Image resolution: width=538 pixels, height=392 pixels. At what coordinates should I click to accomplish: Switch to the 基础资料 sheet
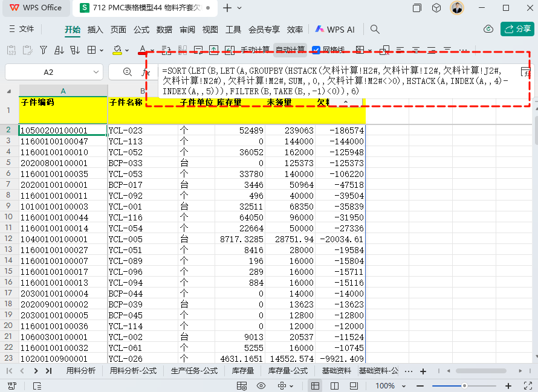click(336, 371)
